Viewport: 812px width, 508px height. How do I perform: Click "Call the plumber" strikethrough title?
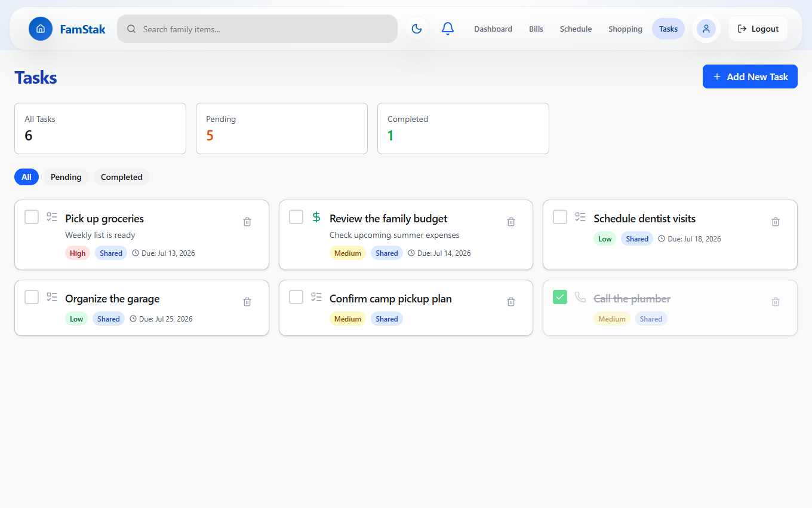click(x=632, y=299)
